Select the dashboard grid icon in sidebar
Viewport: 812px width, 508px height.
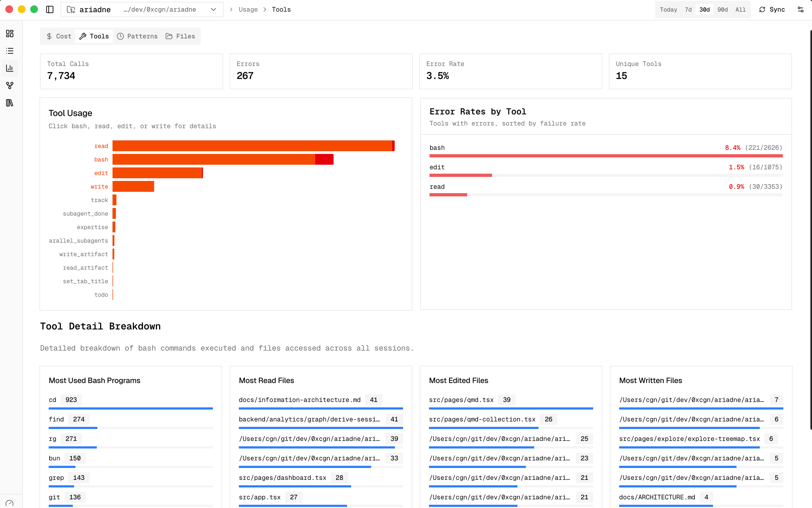click(9, 34)
